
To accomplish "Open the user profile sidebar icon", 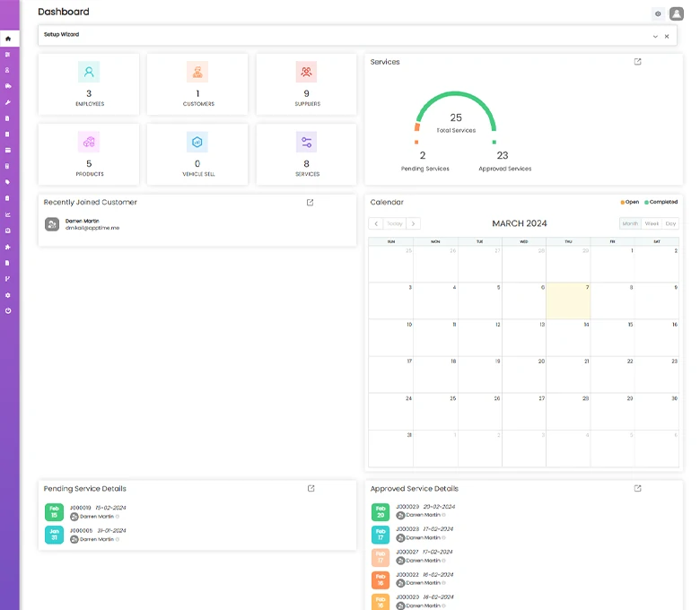I will (7, 71).
